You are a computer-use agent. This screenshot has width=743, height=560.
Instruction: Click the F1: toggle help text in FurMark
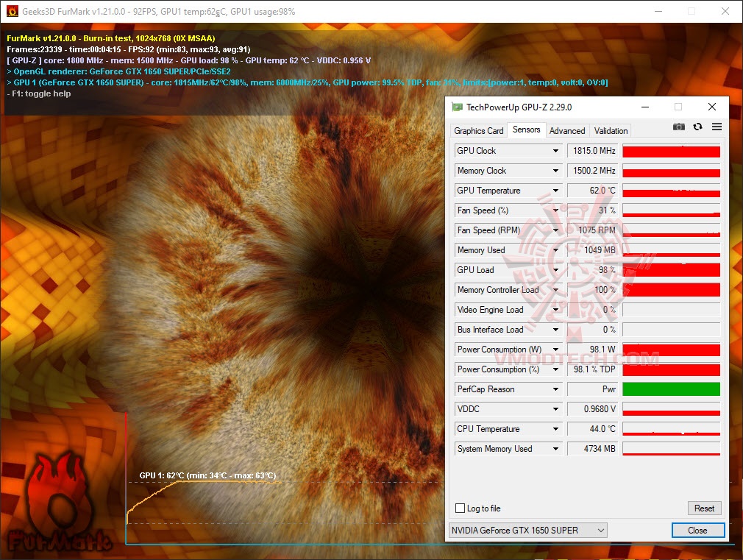click(x=39, y=93)
